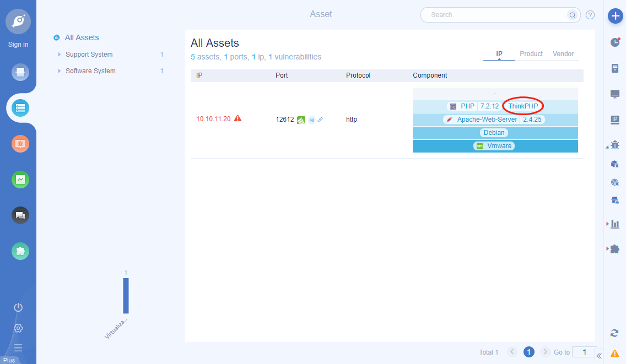The height and width of the screenshot is (364, 626).
Task: Click the Component column header
Action: [x=430, y=75]
